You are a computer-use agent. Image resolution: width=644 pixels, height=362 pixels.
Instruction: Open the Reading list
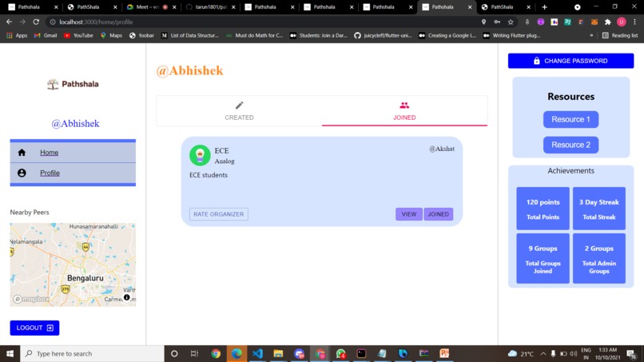620,35
